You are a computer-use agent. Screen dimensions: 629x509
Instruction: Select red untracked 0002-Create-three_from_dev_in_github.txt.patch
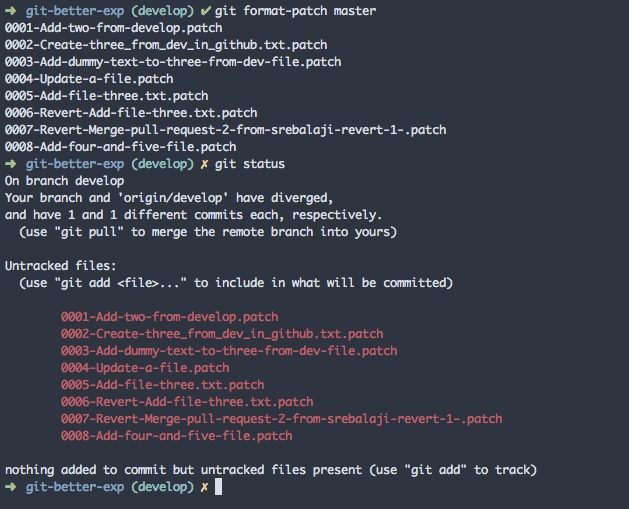[x=222, y=334]
